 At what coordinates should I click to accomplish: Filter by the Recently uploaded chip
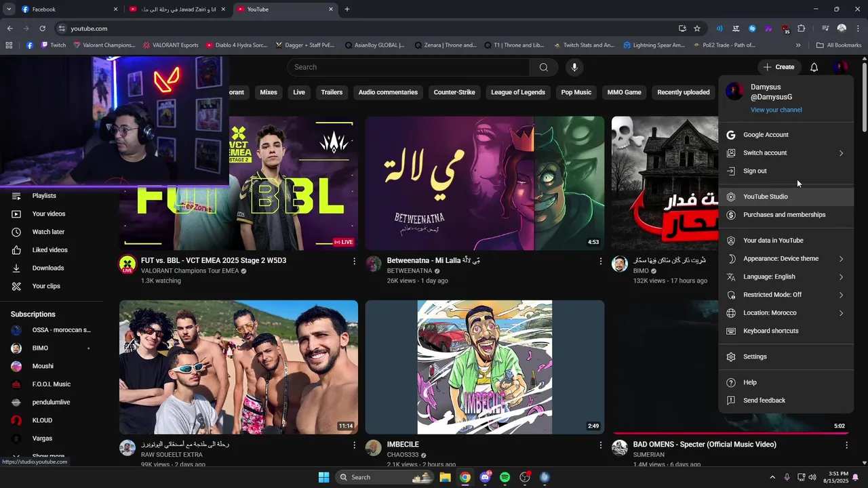(x=684, y=92)
